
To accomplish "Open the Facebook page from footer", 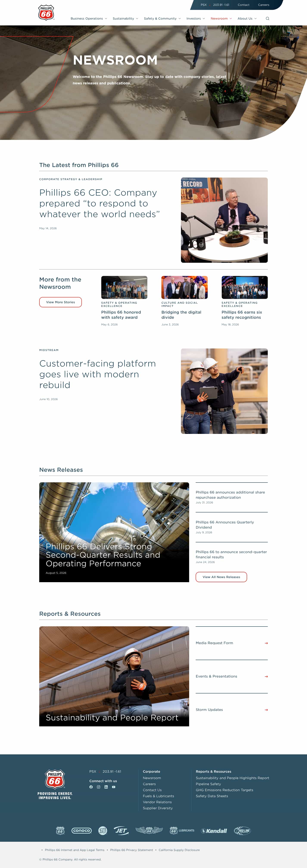I will 91,787.
